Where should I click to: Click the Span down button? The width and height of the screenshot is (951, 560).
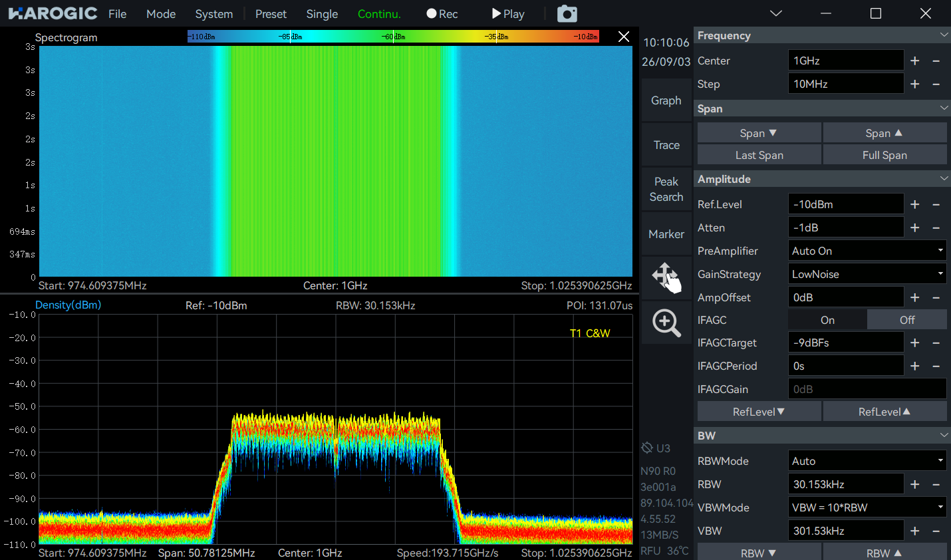[x=759, y=133]
